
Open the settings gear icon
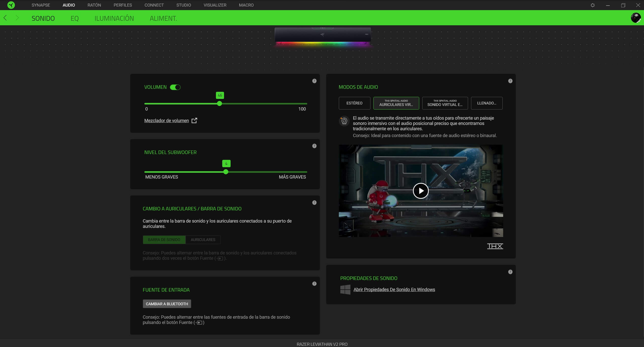[592, 5]
